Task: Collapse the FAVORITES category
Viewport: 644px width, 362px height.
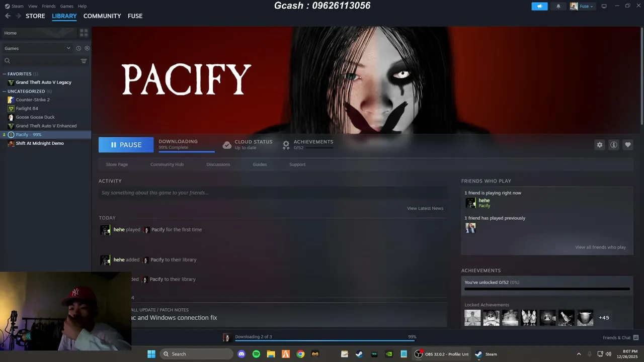Action: pyautogui.click(x=5, y=74)
